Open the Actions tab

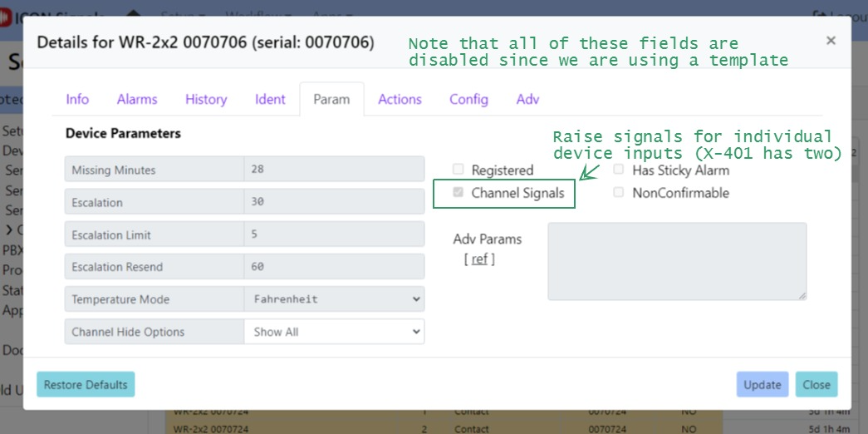pyautogui.click(x=400, y=99)
